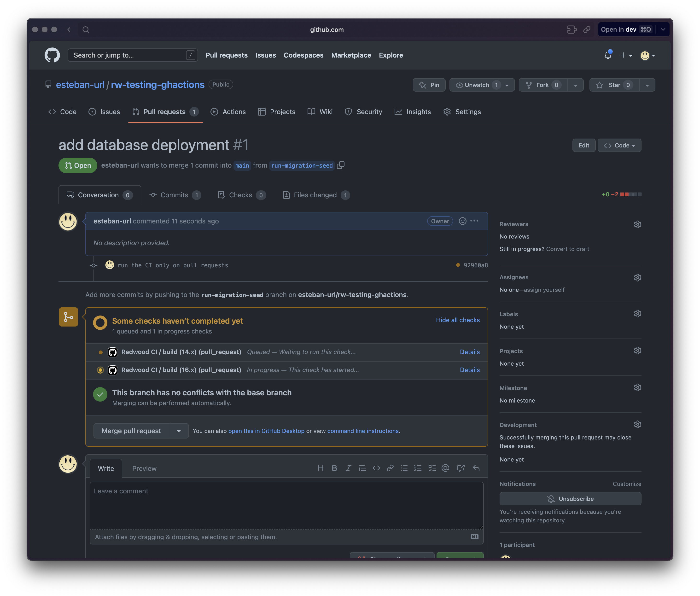Add a bulleted list in comment
The height and width of the screenshot is (596, 700).
click(404, 468)
